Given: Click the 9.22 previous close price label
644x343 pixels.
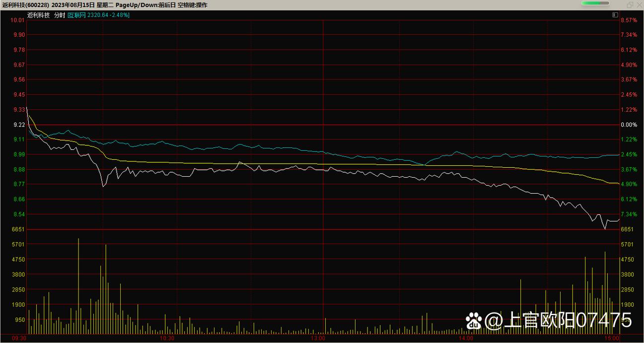Looking at the screenshot, I should click(x=19, y=125).
